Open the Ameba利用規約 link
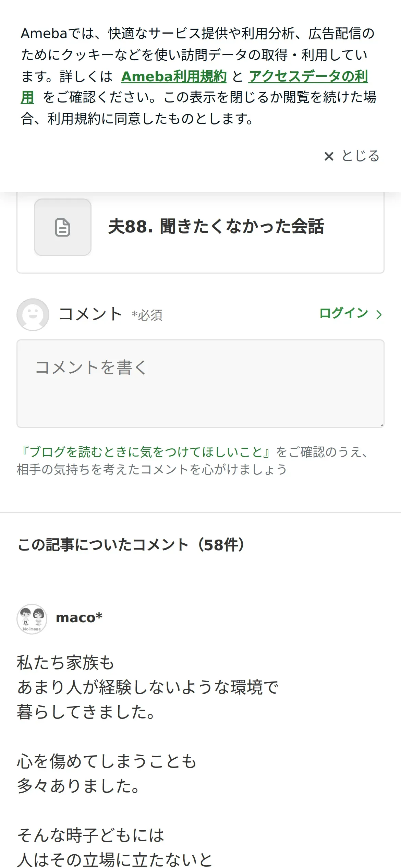The height and width of the screenshot is (868, 401). click(174, 76)
